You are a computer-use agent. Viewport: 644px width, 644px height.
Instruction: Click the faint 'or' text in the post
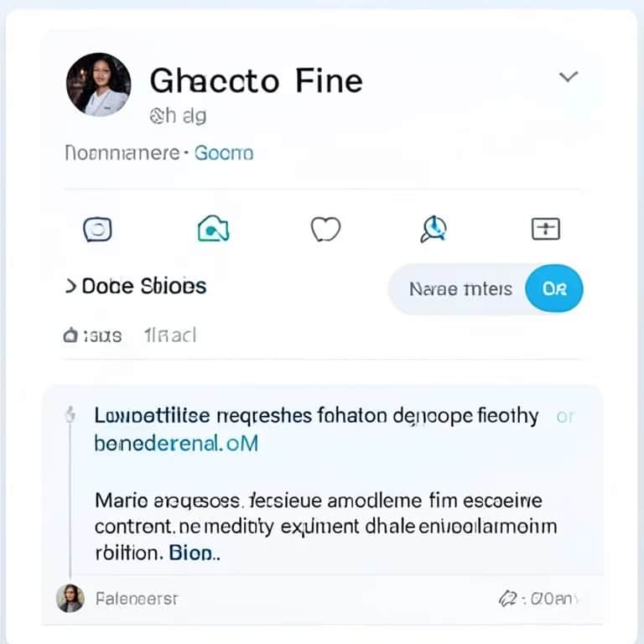pyautogui.click(x=566, y=416)
